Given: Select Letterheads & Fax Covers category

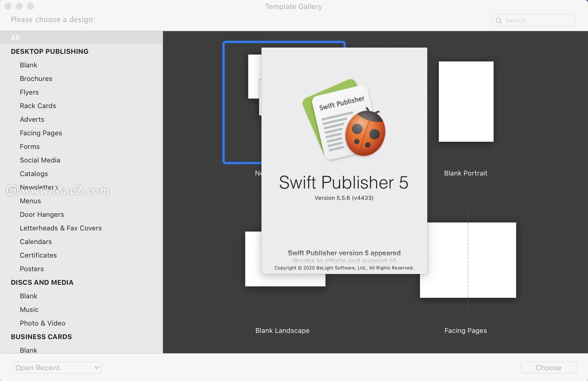Looking at the screenshot, I should (x=61, y=228).
